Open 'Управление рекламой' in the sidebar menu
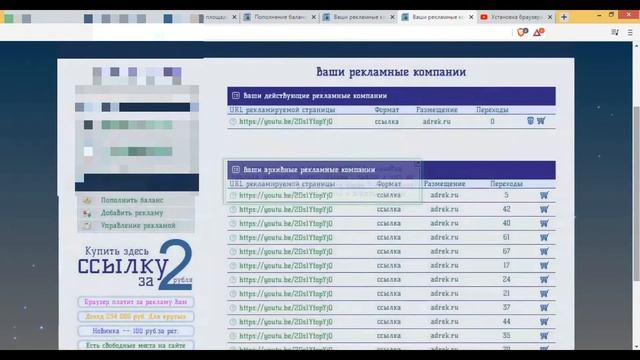This screenshot has width=640, height=360. click(x=138, y=226)
